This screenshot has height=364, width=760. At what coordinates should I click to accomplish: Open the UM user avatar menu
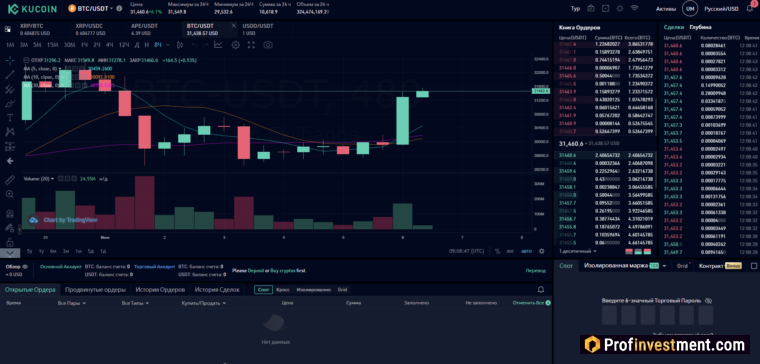point(690,8)
